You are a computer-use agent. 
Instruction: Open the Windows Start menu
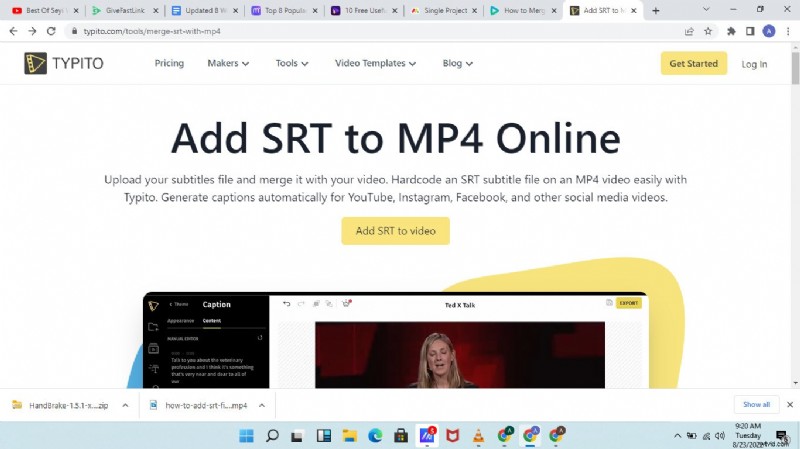(246, 435)
